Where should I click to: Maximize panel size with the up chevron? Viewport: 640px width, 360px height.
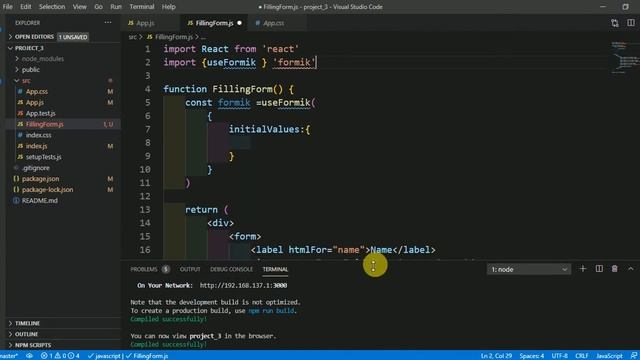tap(631, 269)
